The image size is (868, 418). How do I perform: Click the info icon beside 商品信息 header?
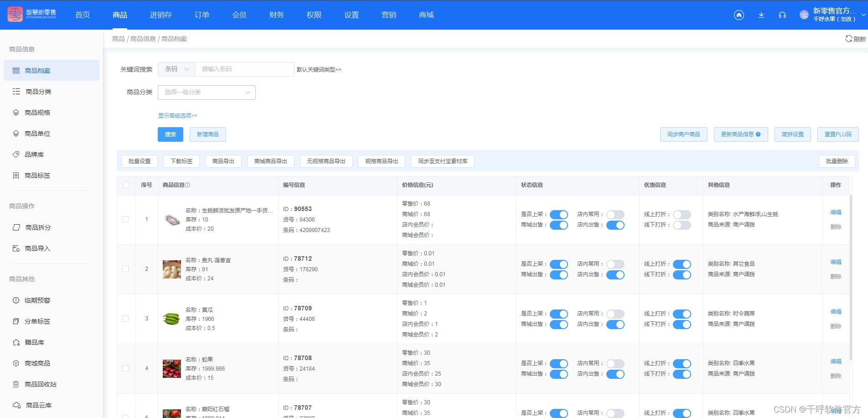[x=187, y=185]
